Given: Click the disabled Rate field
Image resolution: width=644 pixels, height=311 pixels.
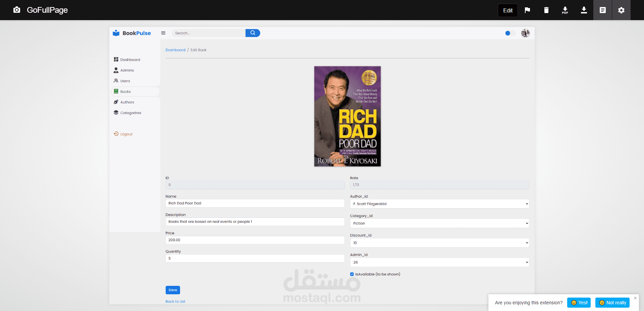Looking at the screenshot, I should click(x=439, y=185).
